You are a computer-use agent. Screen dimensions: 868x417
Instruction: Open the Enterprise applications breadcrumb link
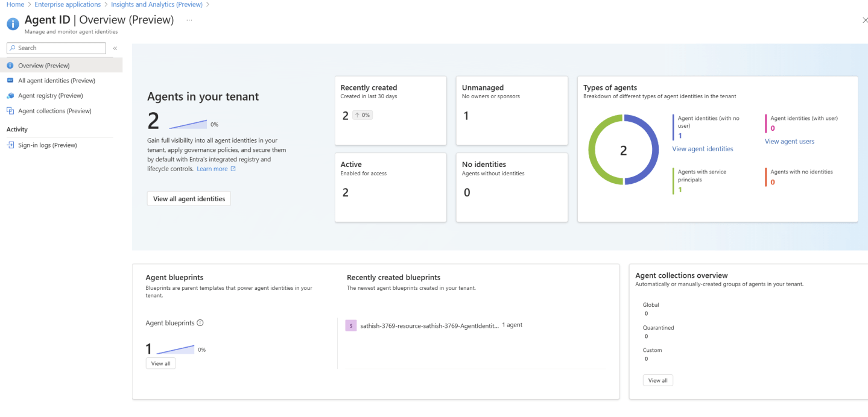[x=67, y=4]
